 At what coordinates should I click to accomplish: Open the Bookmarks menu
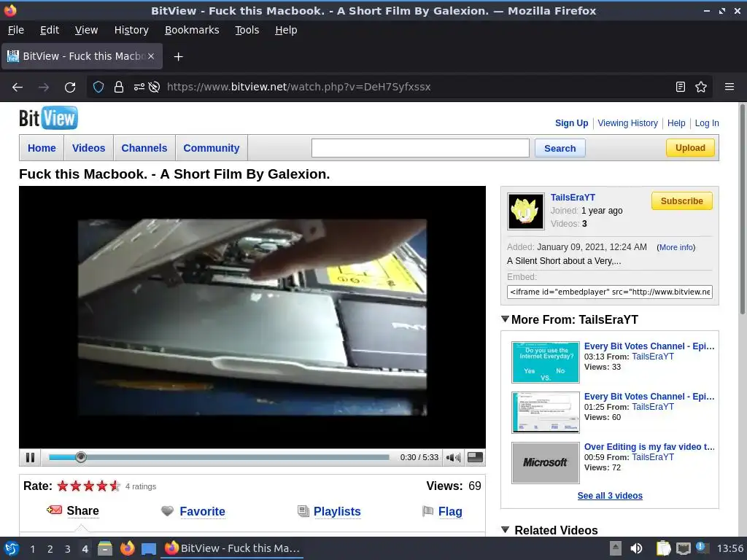192,30
